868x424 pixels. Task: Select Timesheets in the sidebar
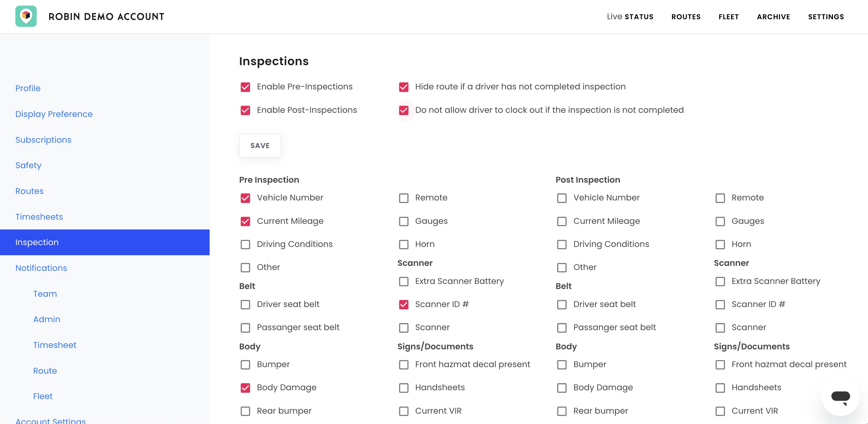[39, 217]
